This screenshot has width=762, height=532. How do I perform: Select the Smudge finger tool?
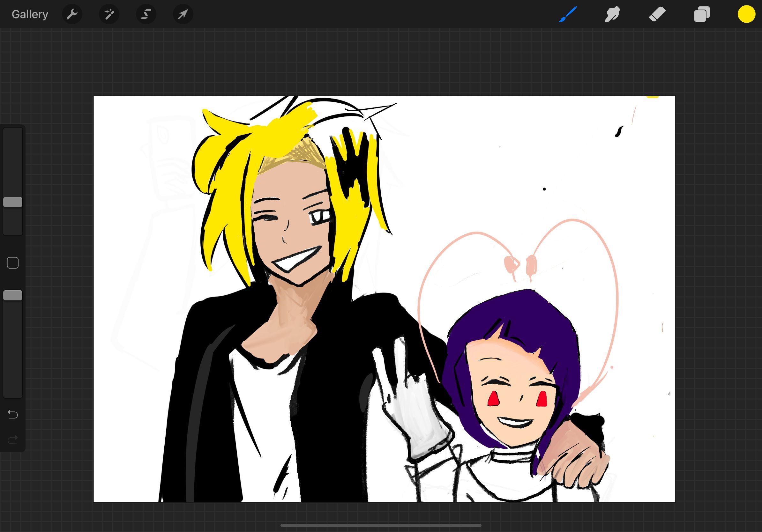tap(612, 14)
